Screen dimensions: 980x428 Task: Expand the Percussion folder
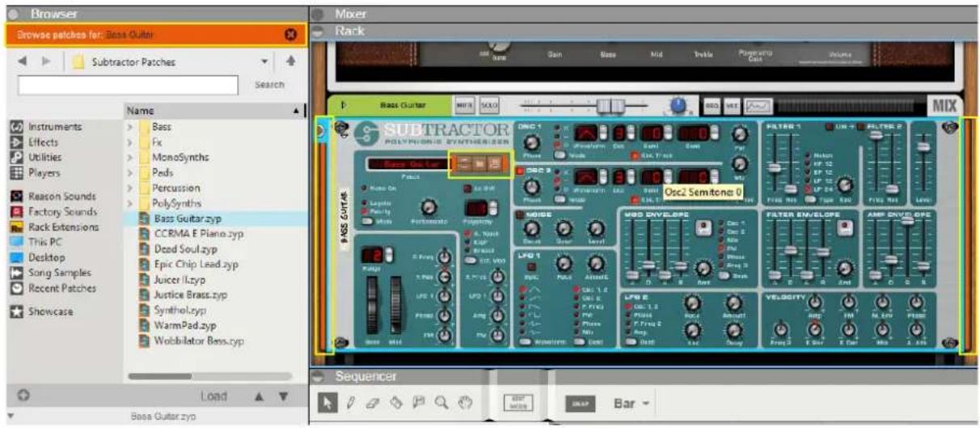(x=129, y=189)
